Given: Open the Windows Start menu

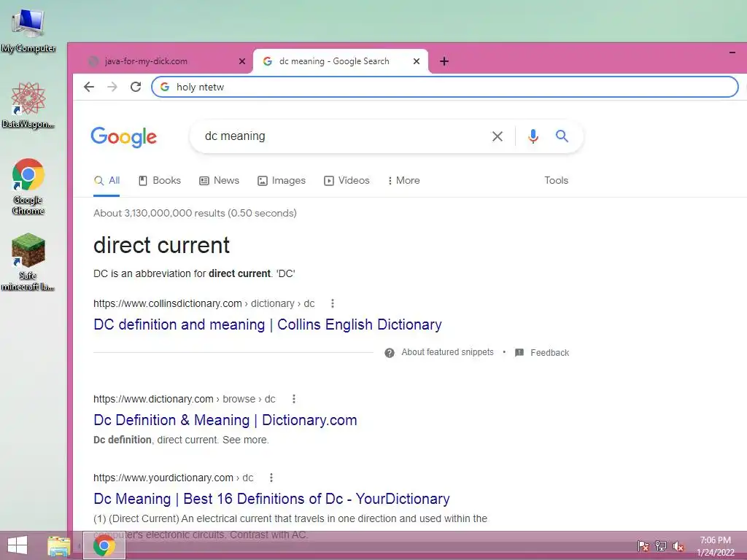Looking at the screenshot, I should coord(18,545).
